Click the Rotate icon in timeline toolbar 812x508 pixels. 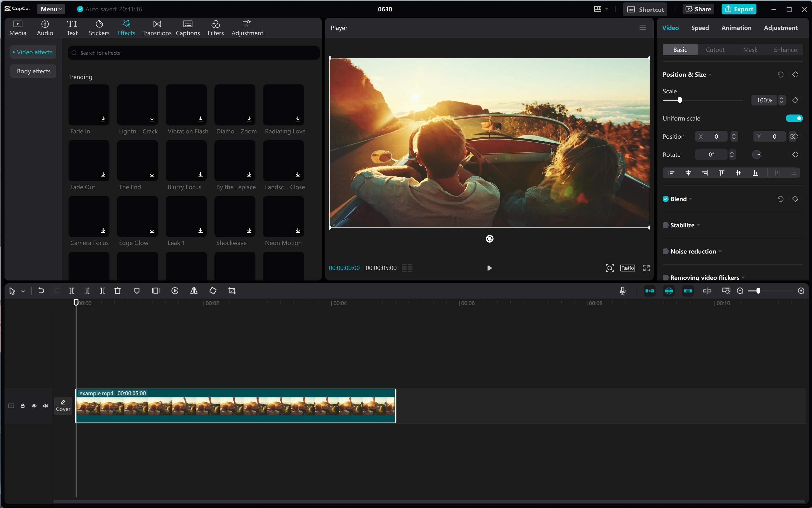213,291
